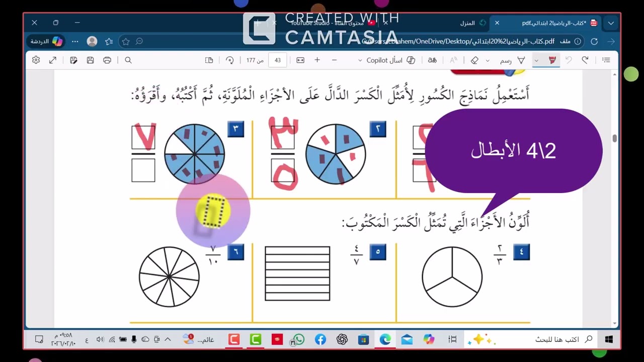Click the Read aloud icon

coord(453,60)
